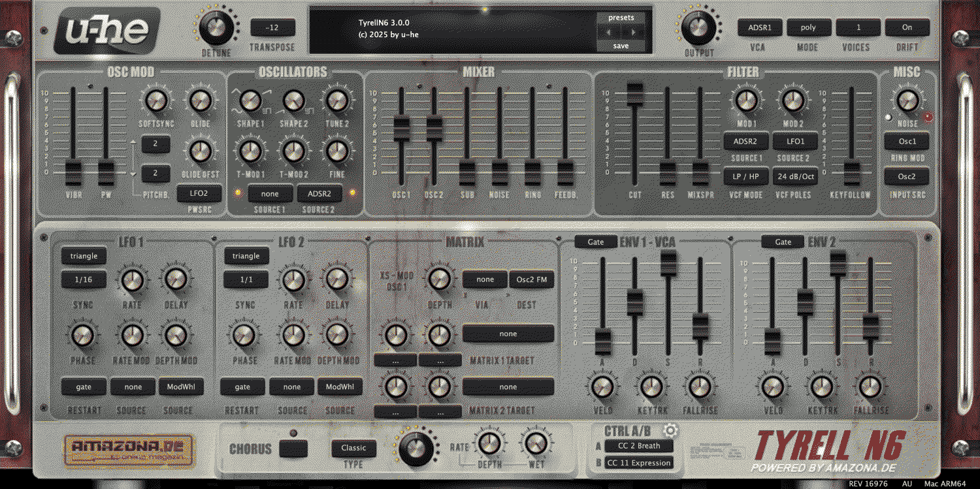Click the Transpose value field showing -12
980x489 pixels.
pyautogui.click(x=272, y=27)
